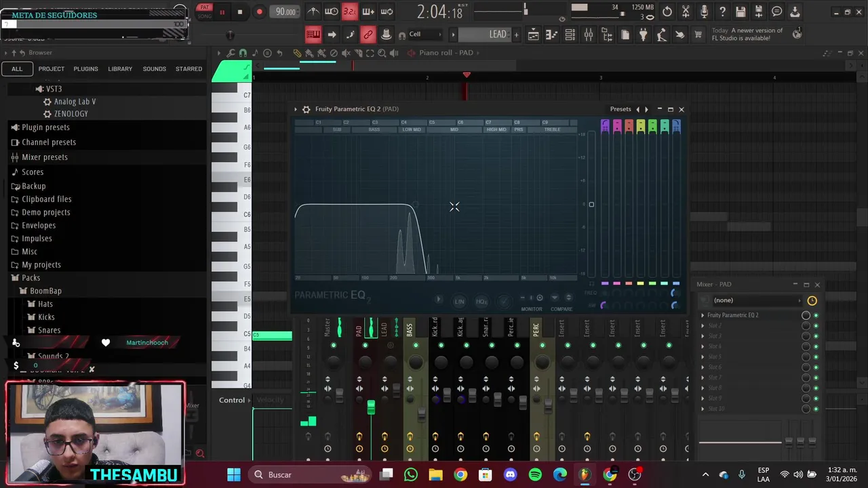868x488 pixels.
Task: Select the piano roll mute tool
Action: pos(346,53)
